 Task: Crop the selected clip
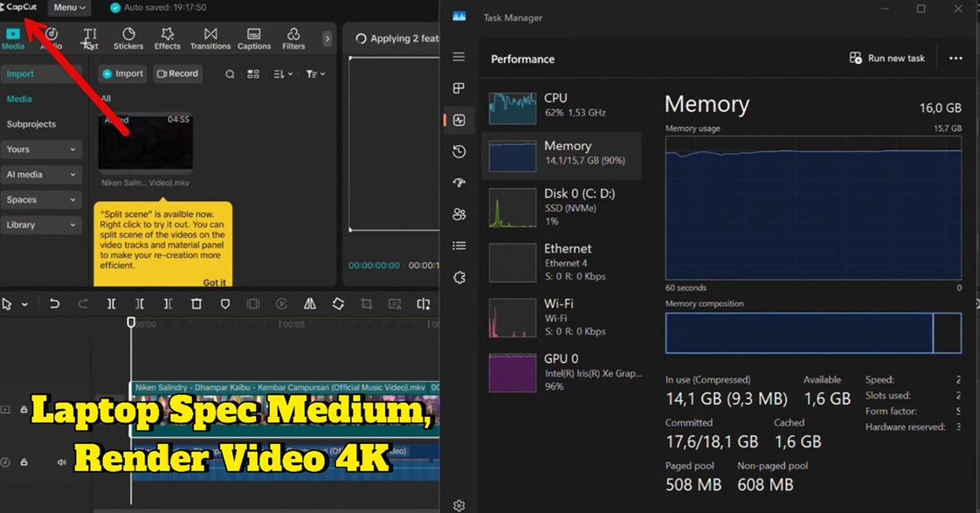coord(366,304)
